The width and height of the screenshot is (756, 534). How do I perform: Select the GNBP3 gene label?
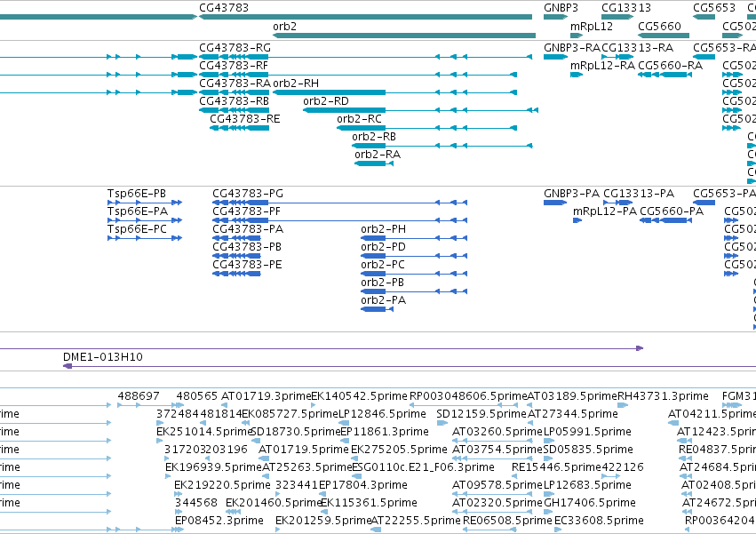561,8
